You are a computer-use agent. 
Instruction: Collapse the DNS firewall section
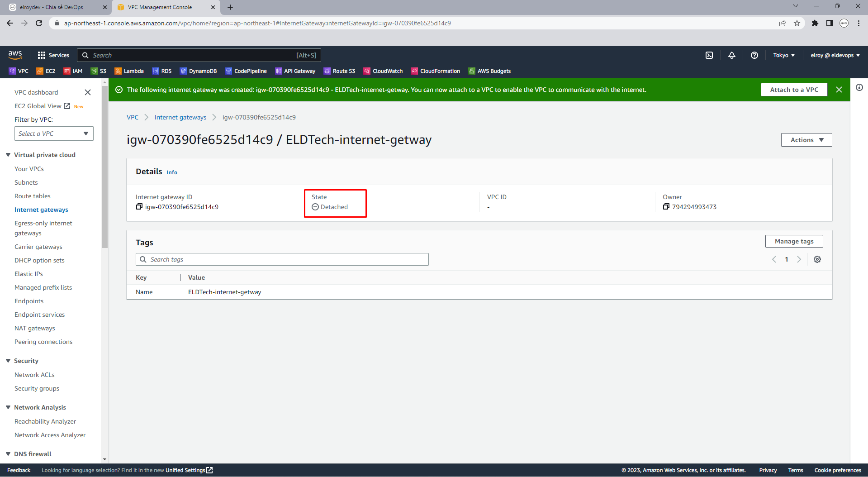click(x=8, y=454)
